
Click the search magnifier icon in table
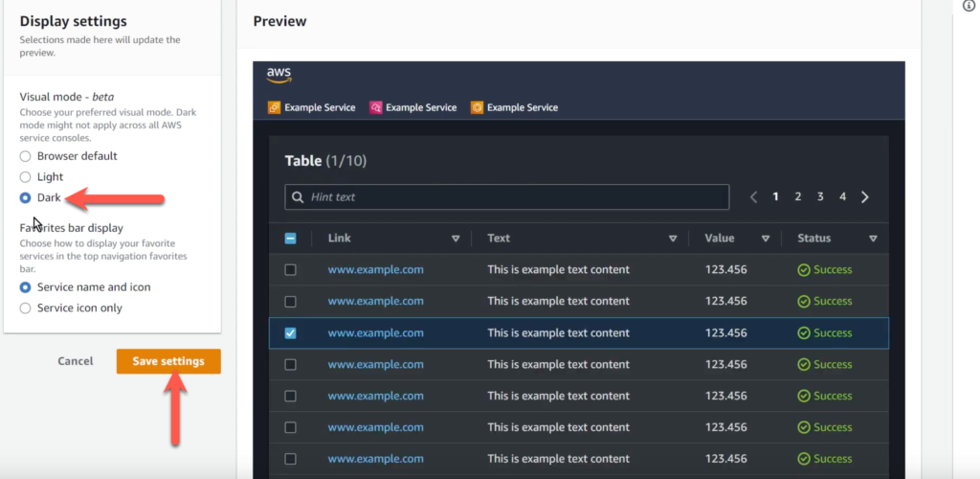point(299,197)
